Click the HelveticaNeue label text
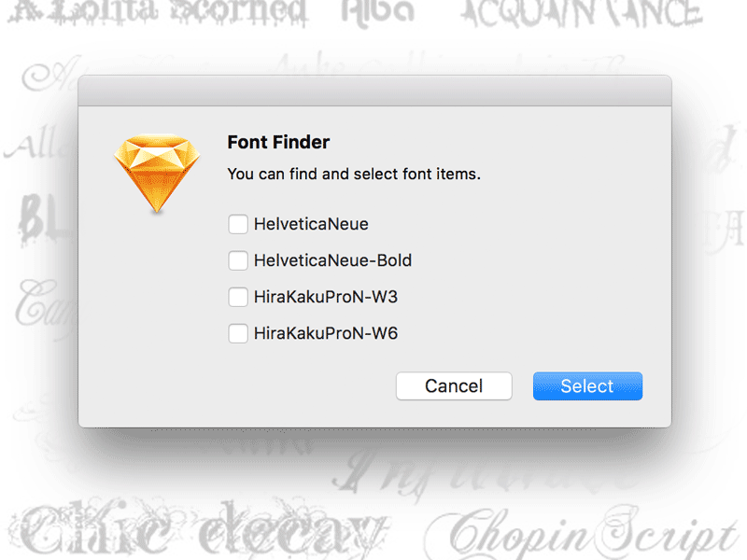The width and height of the screenshot is (747, 560). (311, 224)
